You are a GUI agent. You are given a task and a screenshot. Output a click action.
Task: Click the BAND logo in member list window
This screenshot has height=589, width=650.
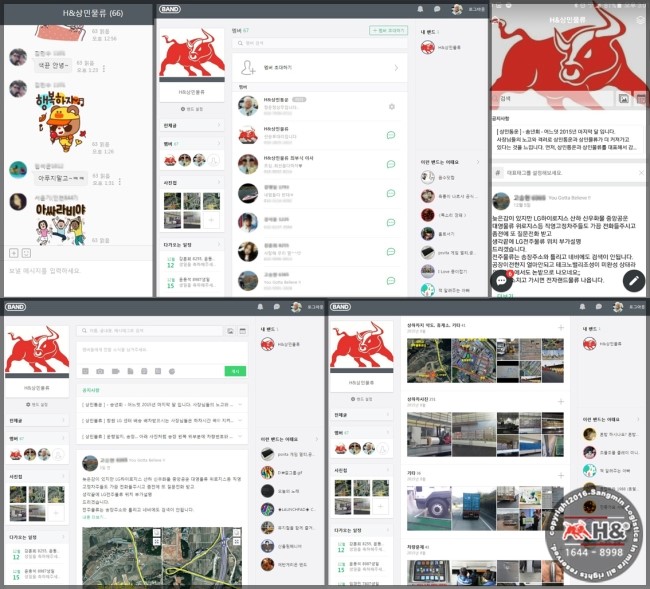coord(170,9)
